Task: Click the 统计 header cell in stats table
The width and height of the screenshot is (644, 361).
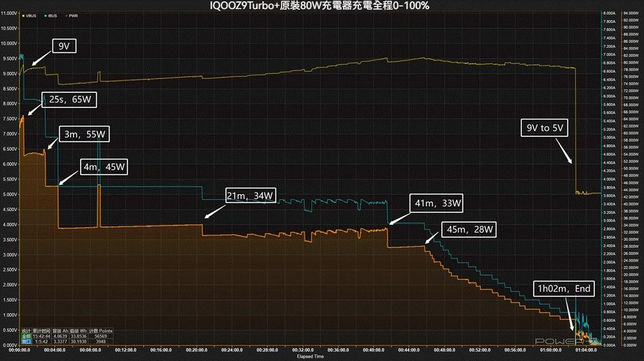Action: (x=26, y=331)
